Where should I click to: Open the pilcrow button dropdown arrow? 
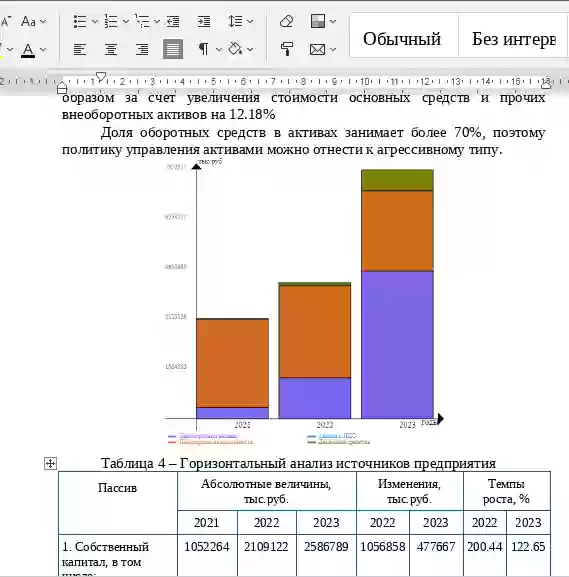tap(219, 50)
